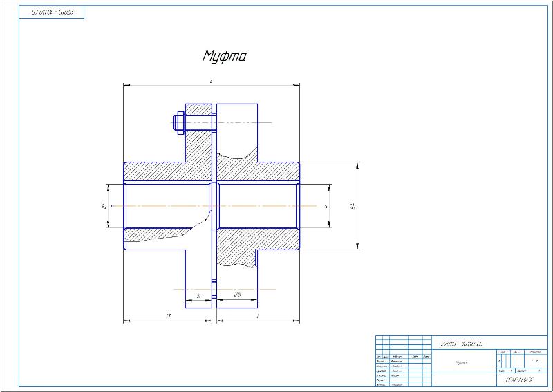
Task: Select the drawing title "Муфта"
Action: click(224, 56)
